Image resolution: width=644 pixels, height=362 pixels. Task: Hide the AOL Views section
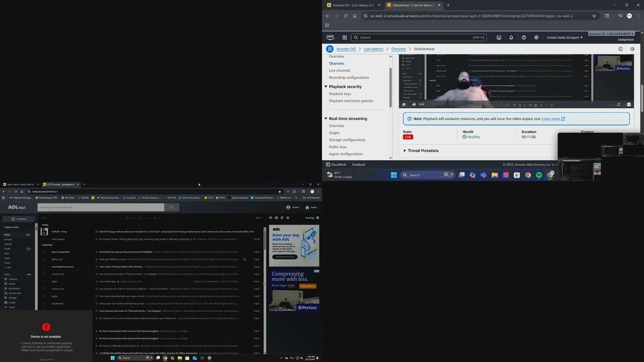pyautogui.click(x=29, y=274)
